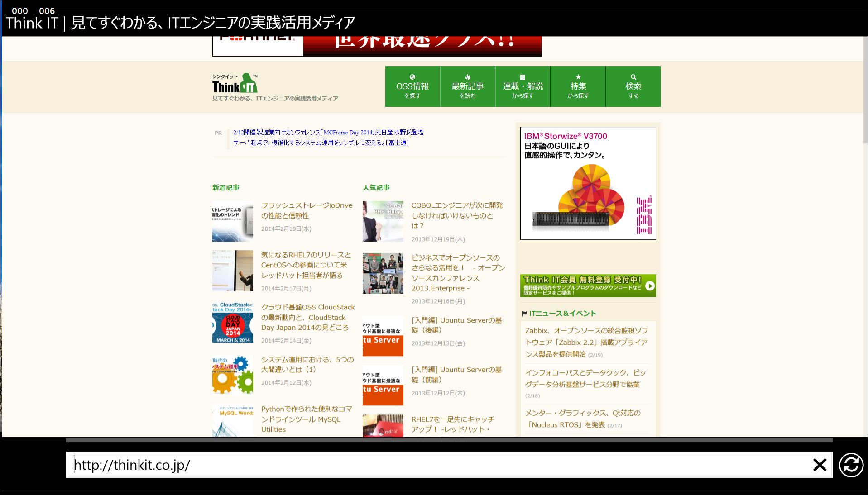This screenshot has height=495, width=868.
Task: Click the CloudStack Day Japan 2014 thumbnail
Action: 233,323
